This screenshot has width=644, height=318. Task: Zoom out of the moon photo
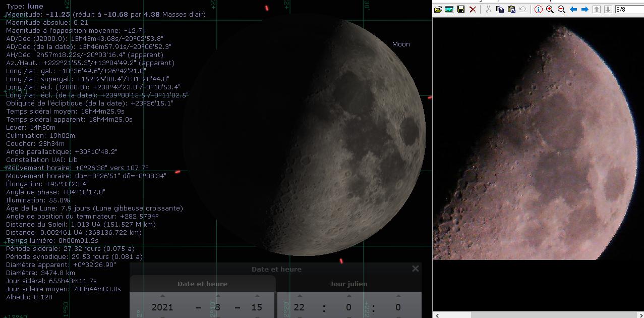(x=561, y=10)
